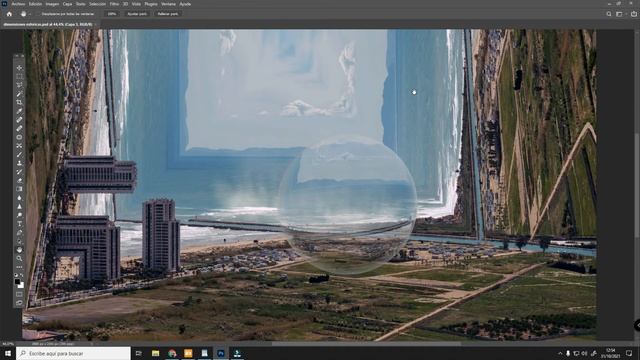
Task: Click the background color swatch
Action: pos(21,285)
